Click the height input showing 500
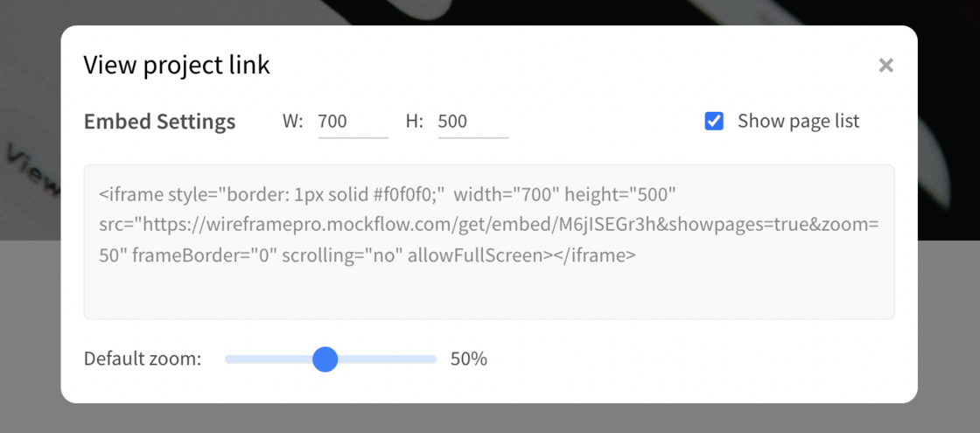The height and width of the screenshot is (433, 980). (473, 122)
